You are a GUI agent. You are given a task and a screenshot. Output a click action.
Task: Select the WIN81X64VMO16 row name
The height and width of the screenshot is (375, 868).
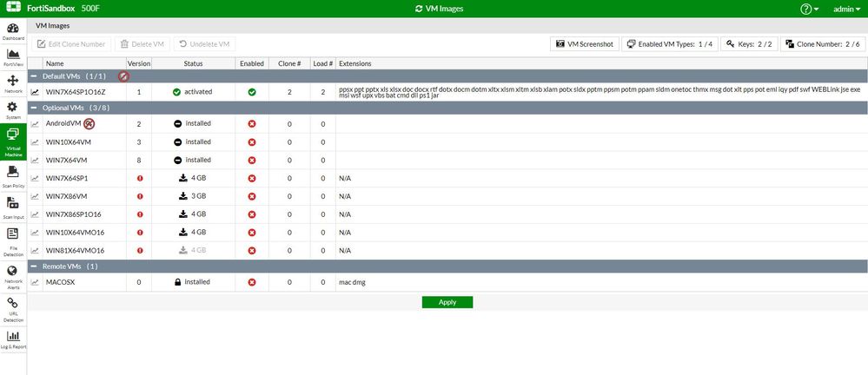tap(75, 251)
